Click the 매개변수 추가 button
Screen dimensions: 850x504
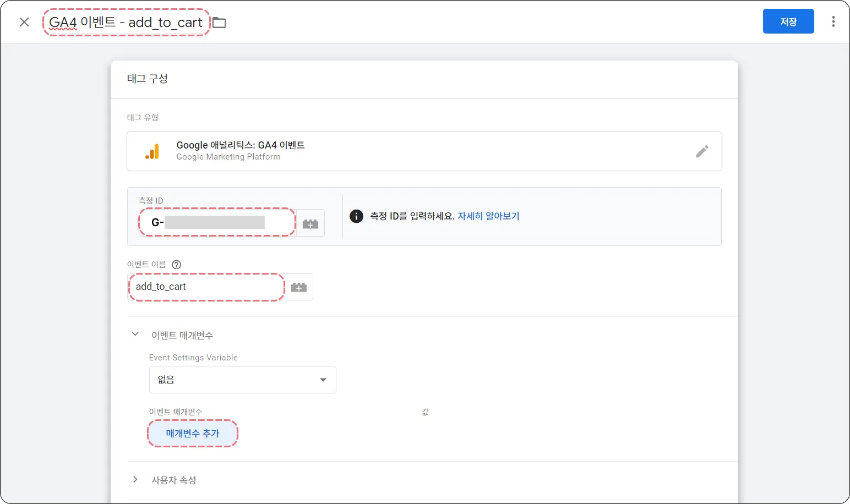[x=193, y=434]
